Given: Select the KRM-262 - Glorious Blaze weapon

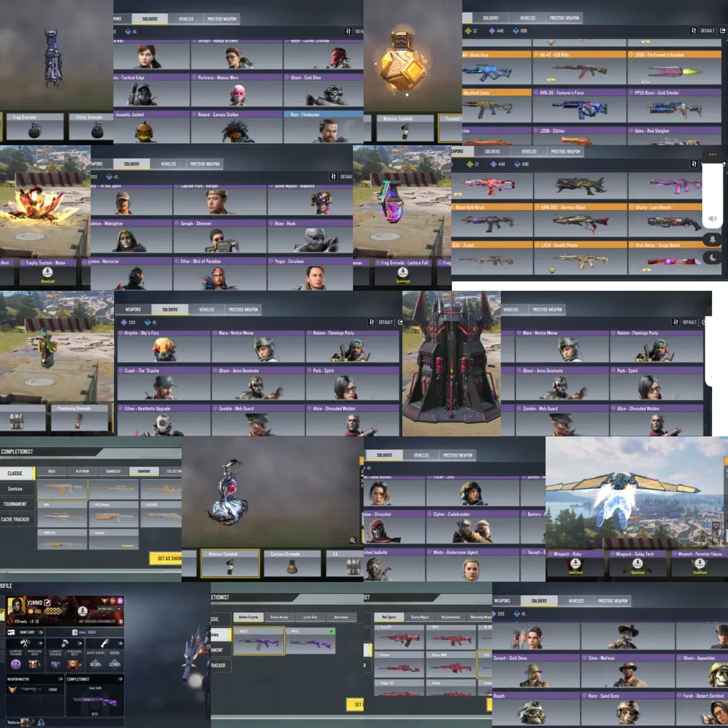Looking at the screenshot, I should [580, 220].
